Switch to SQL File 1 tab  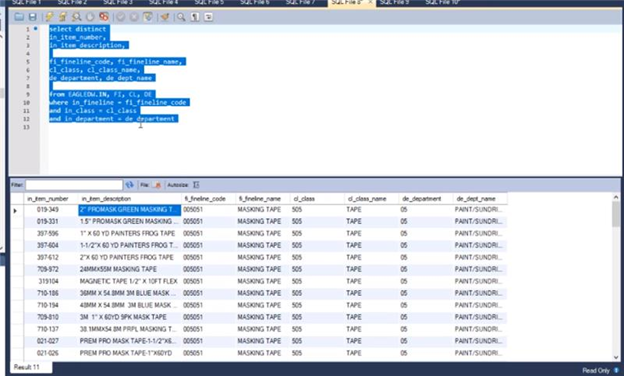(27, 2)
